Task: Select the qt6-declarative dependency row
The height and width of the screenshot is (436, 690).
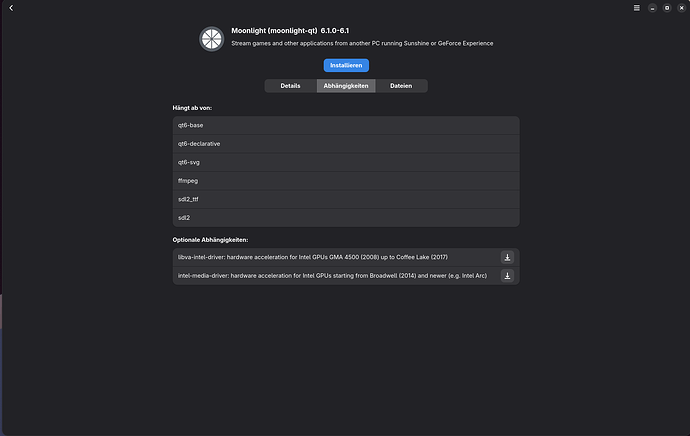Action: [346, 144]
